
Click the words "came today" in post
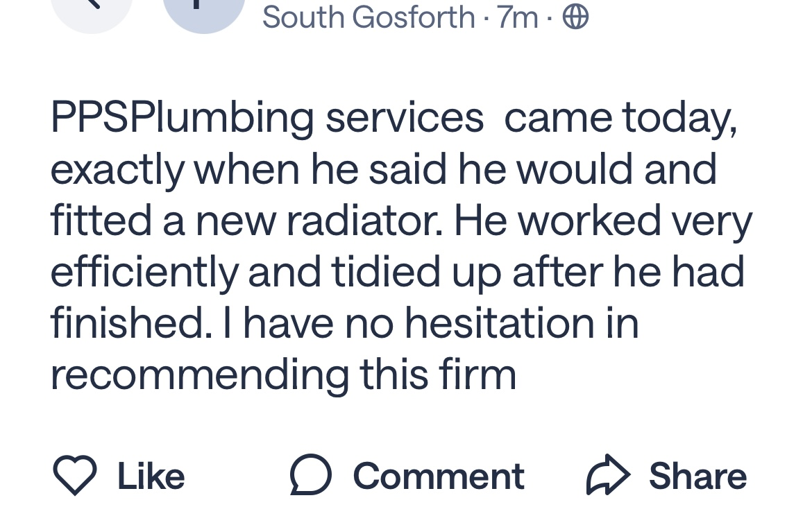tap(619, 118)
